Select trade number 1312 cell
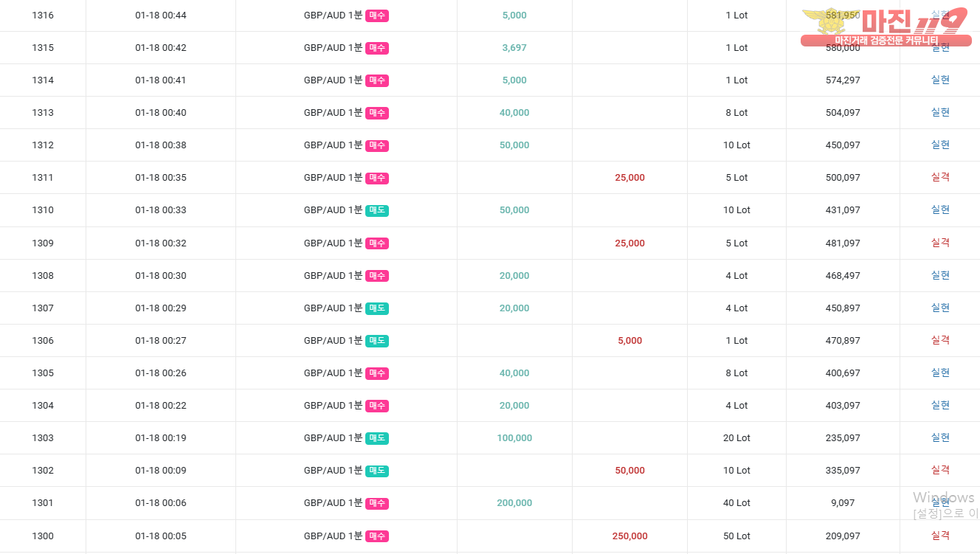The image size is (980, 554). (x=43, y=145)
